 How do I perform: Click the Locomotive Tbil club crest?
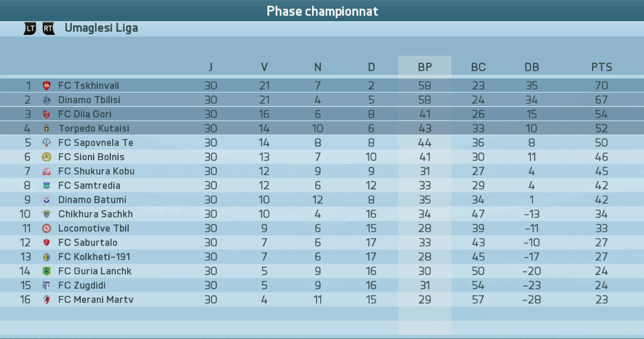(x=47, y=228)
